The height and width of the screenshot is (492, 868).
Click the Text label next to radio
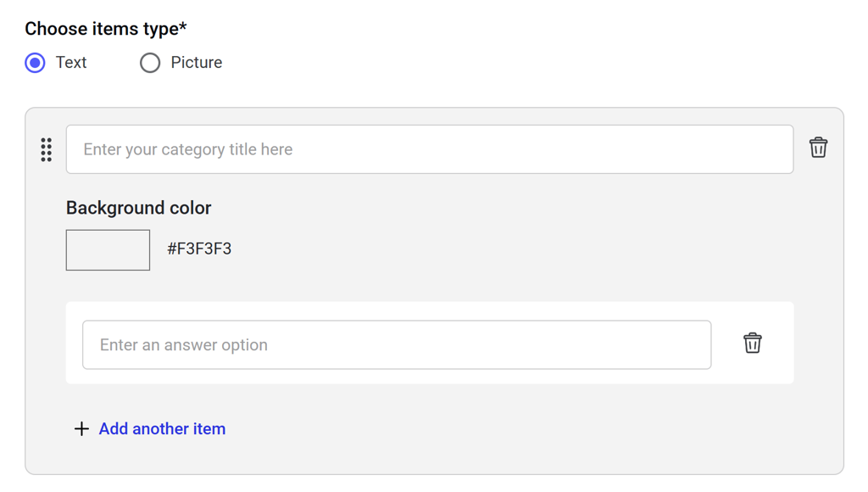pyautogui.click(x=71, y=63)
